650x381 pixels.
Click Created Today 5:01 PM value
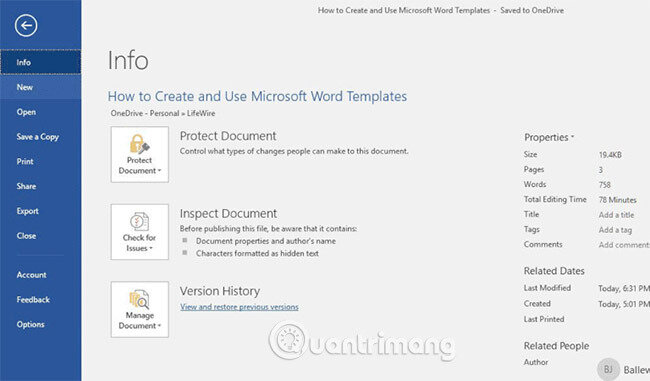[x=624, y=304]
